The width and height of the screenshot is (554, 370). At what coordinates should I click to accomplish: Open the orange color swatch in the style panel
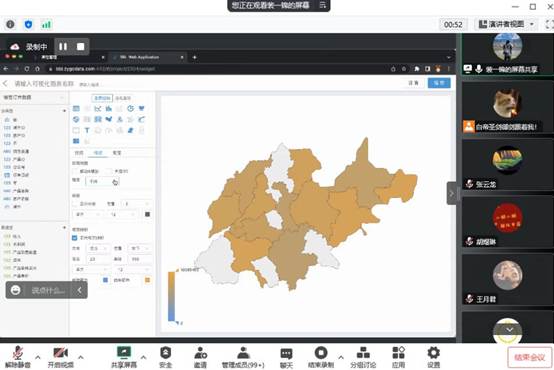click(147, 280)
